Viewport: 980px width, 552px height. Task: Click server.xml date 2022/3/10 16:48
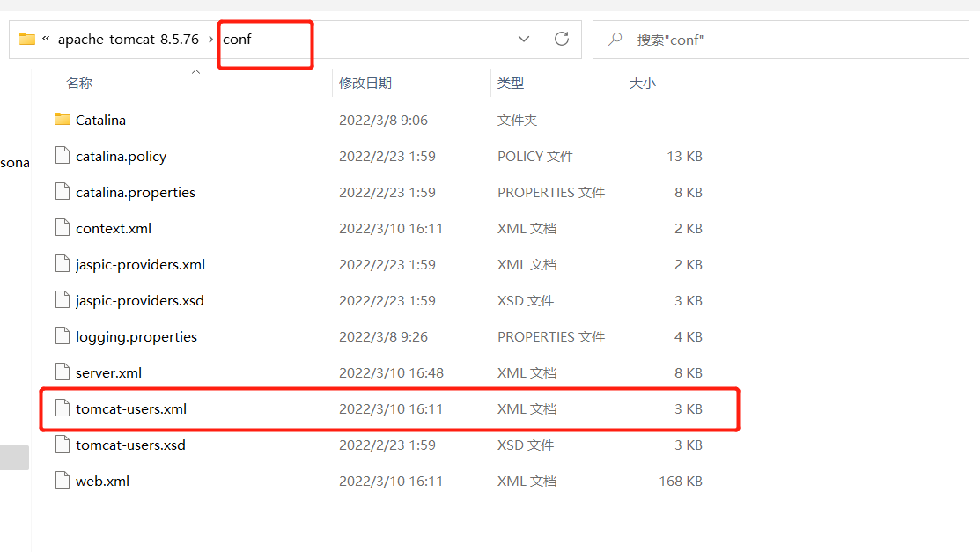(391, 373)
